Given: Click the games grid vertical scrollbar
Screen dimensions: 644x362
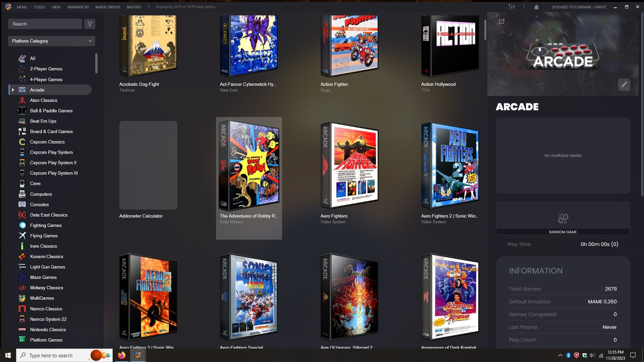Looking at the screenshot, I should coord(485,30).
